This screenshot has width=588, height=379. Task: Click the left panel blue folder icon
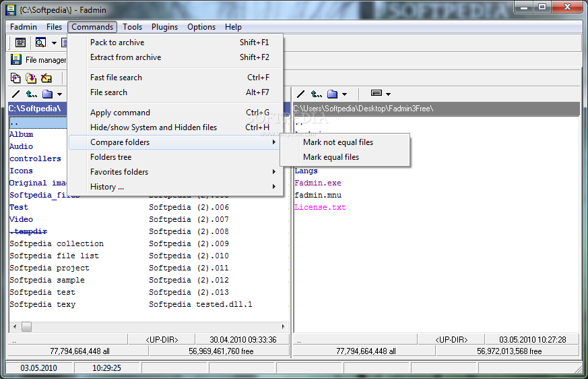[47, 94]
